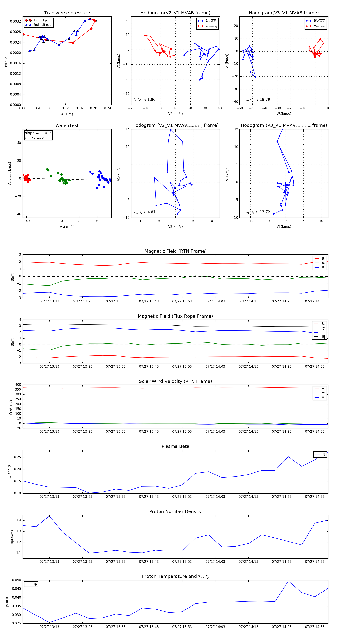Click the 'Pt(nPa)' y-axis label
The width and height of the screenshot is (351, 644).
(x=6, y=61)
